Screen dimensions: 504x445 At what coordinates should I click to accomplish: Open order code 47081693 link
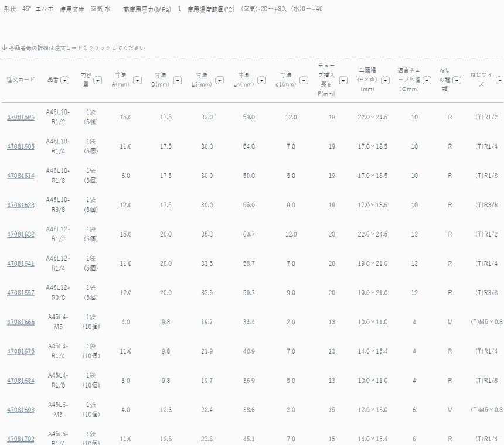pyautogui.click(x=21, y=410)
